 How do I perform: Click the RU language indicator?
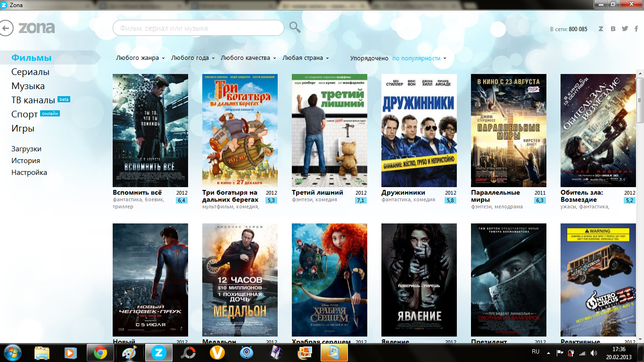tap(536, 352)
